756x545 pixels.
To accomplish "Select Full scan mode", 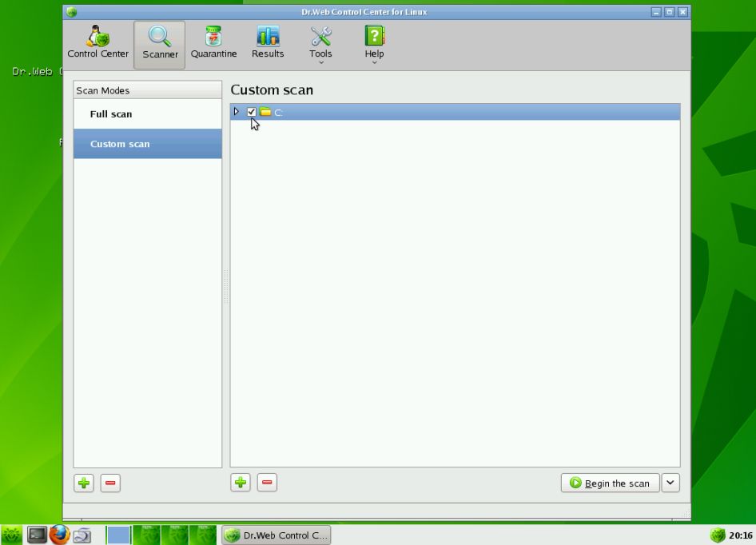I will point(148,114).
